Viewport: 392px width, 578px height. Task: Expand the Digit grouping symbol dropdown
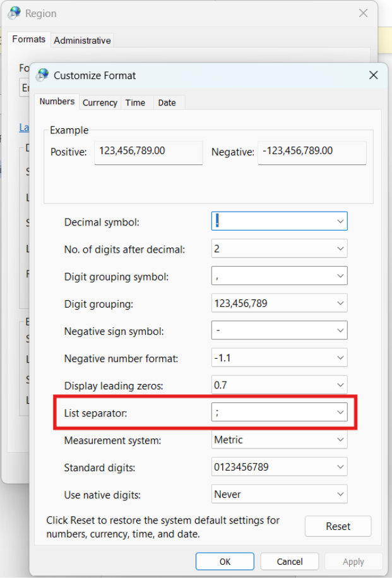(x=340, y=276)
